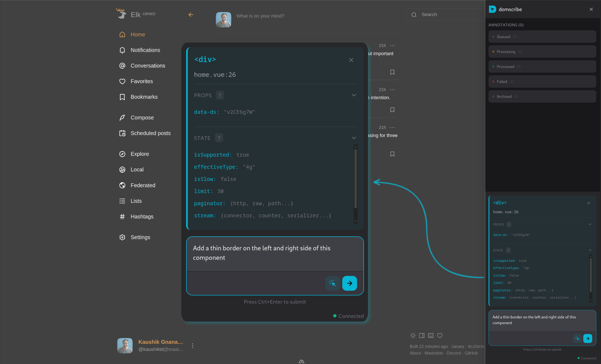Screen dimensions: 601x364
Task: Toggle color theme with the sun icon
Action: [x=413, y=335]
